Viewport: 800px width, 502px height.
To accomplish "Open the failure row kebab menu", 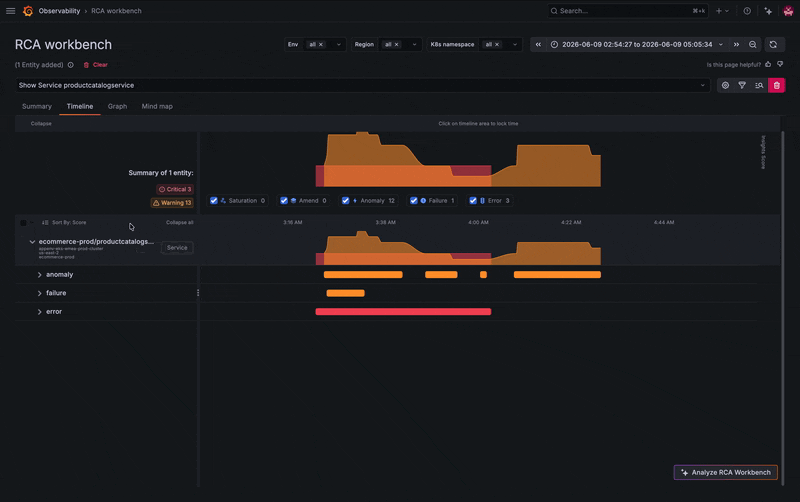I will 198,293.
